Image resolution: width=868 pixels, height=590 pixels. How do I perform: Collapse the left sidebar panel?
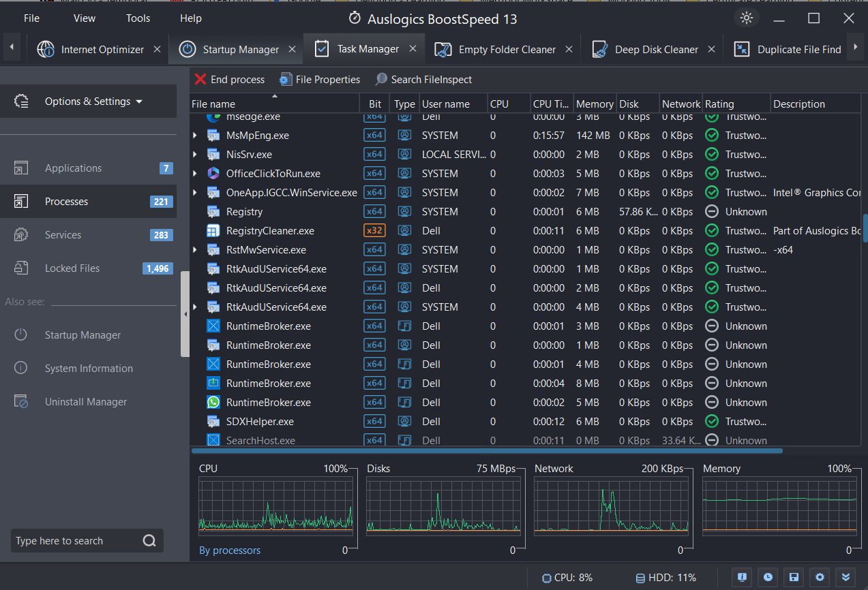[185, 314]
